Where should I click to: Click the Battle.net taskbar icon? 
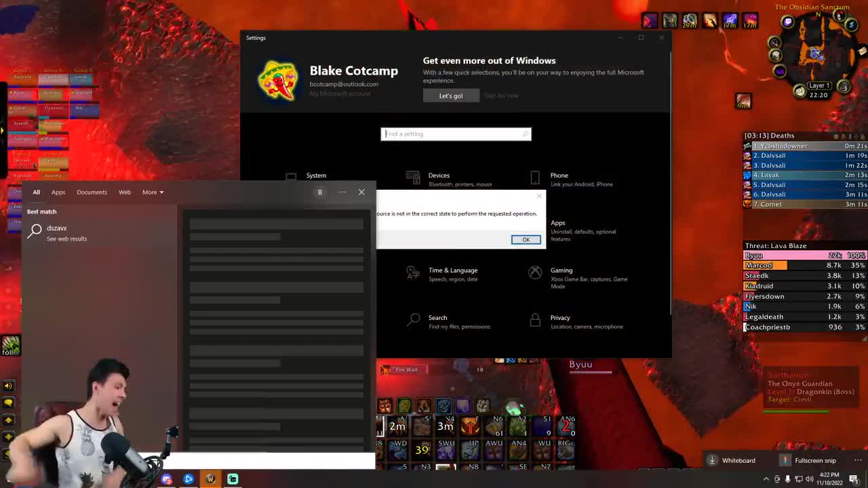189,479
